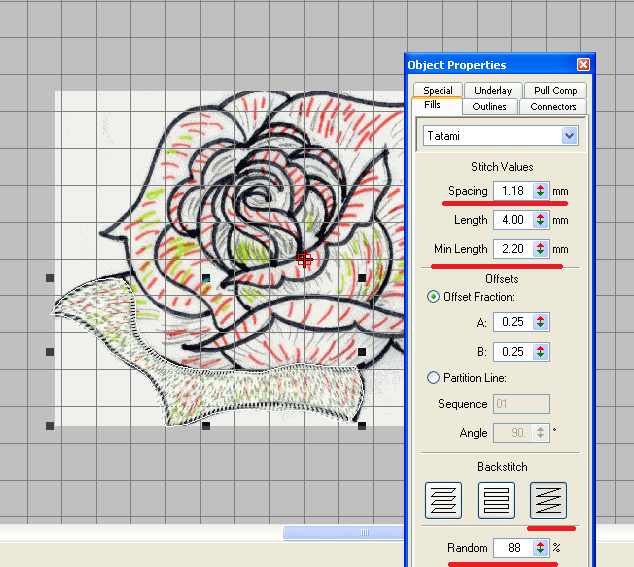
Task: Close the Object Properties panel
Action: 583,65
